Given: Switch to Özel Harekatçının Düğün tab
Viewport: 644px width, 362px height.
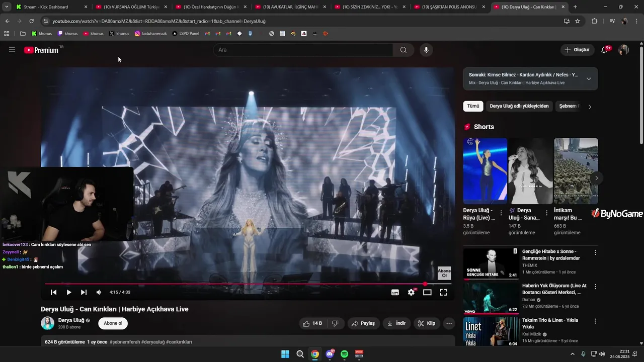Looking at the screenshot, I should [211, 7].
